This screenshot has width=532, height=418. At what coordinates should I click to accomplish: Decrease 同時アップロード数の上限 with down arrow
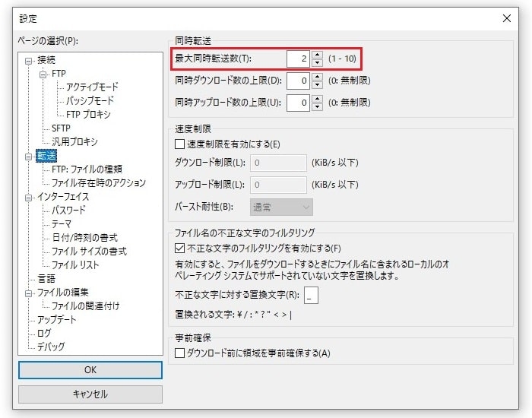point(318,106)
